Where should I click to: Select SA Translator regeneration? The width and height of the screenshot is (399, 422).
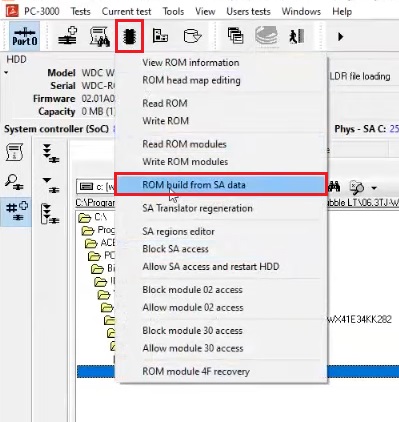[x=197, y=208]
